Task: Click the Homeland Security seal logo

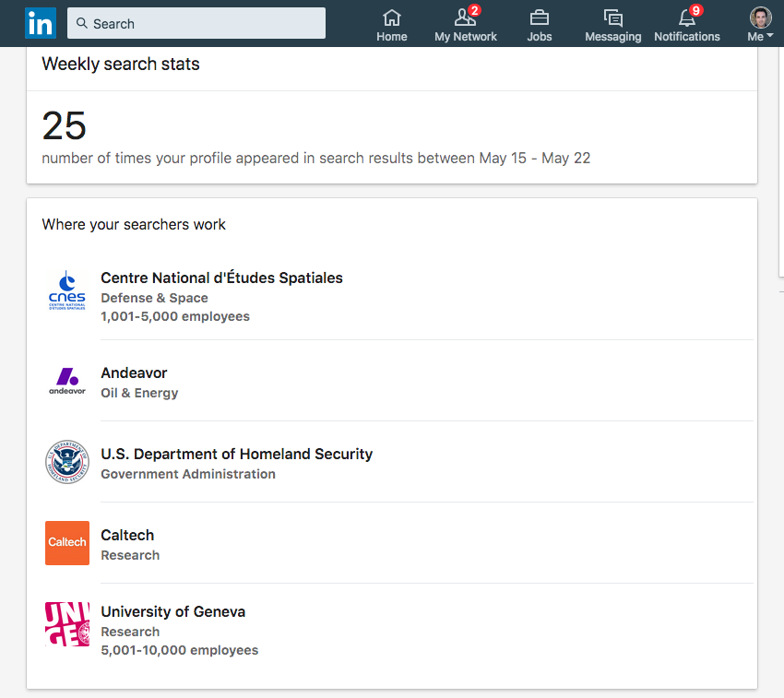Action: click(x=67, y=462)
